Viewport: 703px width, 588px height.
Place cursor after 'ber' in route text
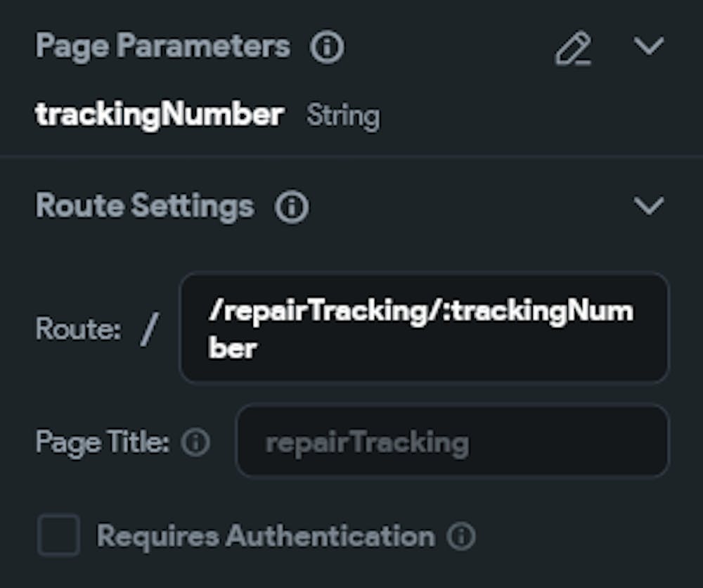tap(257, 348)
